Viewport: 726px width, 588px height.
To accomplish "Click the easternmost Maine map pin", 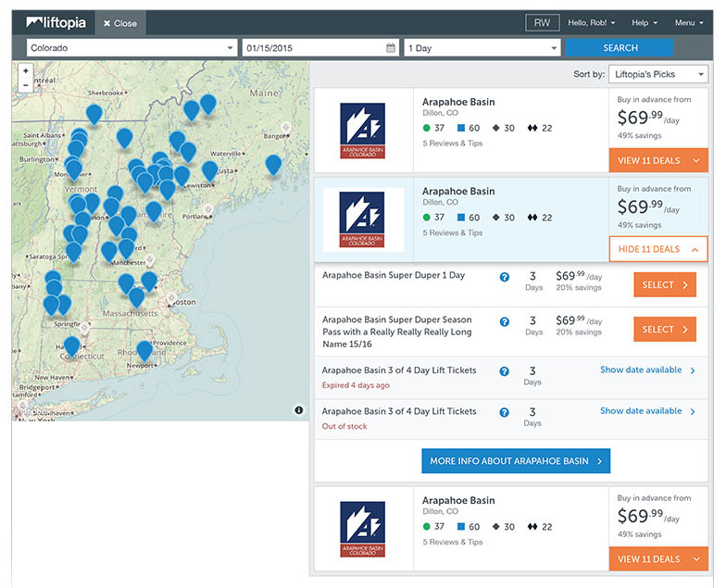I will point(273,165).
